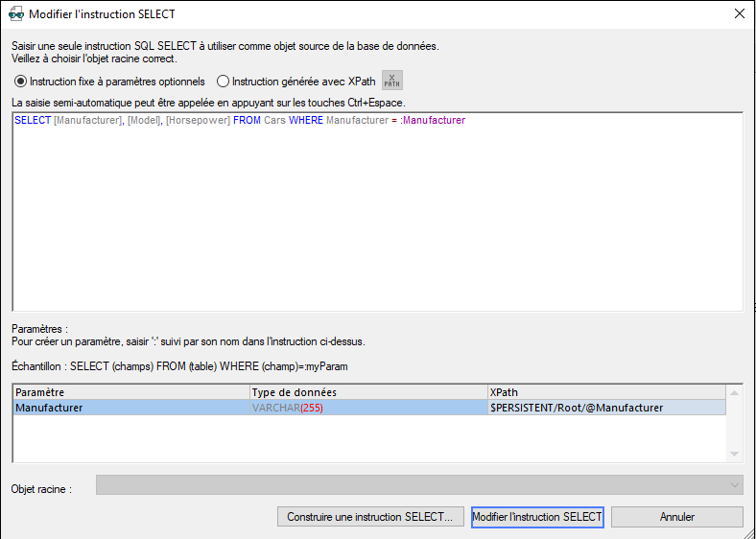Click the 'Paramètre' column header
The image size is (756, 539).
pyautogui.click(x=131, y=392)
